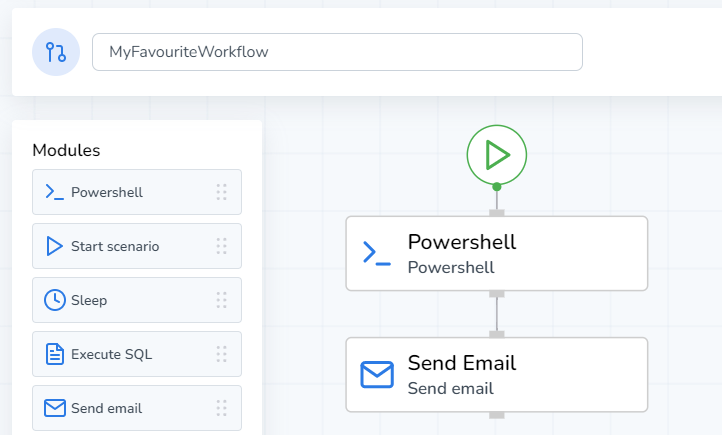722x435 pixels.
Task: Click drag handle of Sleep module
Action: point(222,300)
